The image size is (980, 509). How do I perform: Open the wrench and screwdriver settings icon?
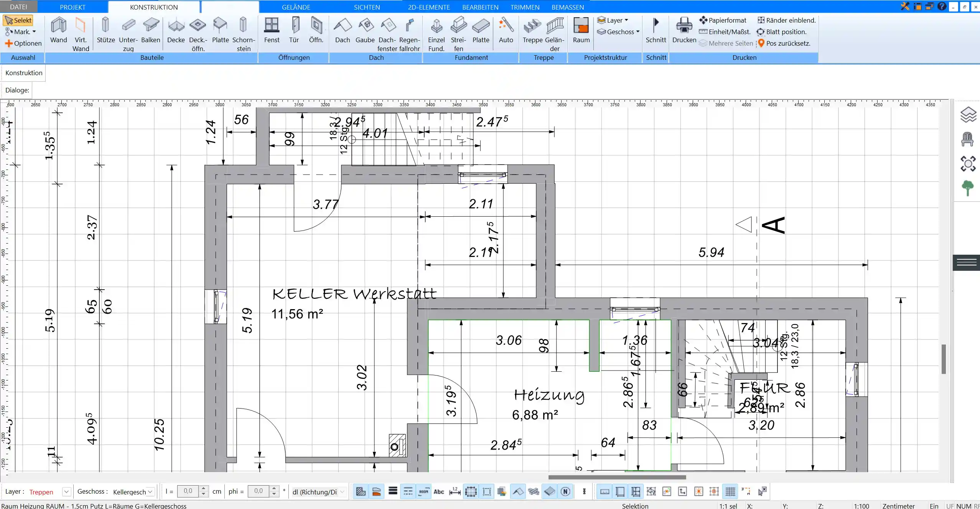[905, 6]
